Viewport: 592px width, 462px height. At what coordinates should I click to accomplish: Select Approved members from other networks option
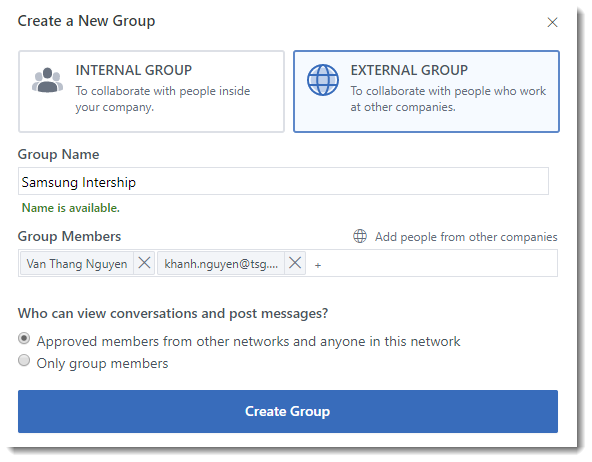(x=24, y=338)
